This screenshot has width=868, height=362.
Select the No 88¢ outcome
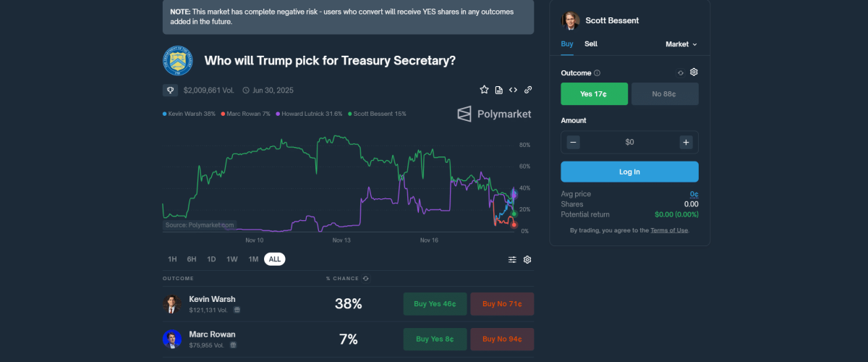(x=665, y=94)
